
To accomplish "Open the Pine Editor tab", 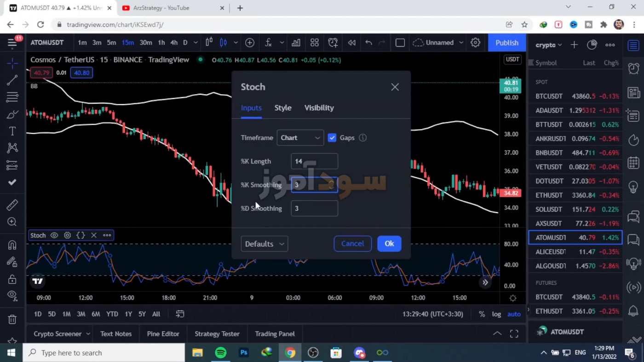I will tap(163, 334).
